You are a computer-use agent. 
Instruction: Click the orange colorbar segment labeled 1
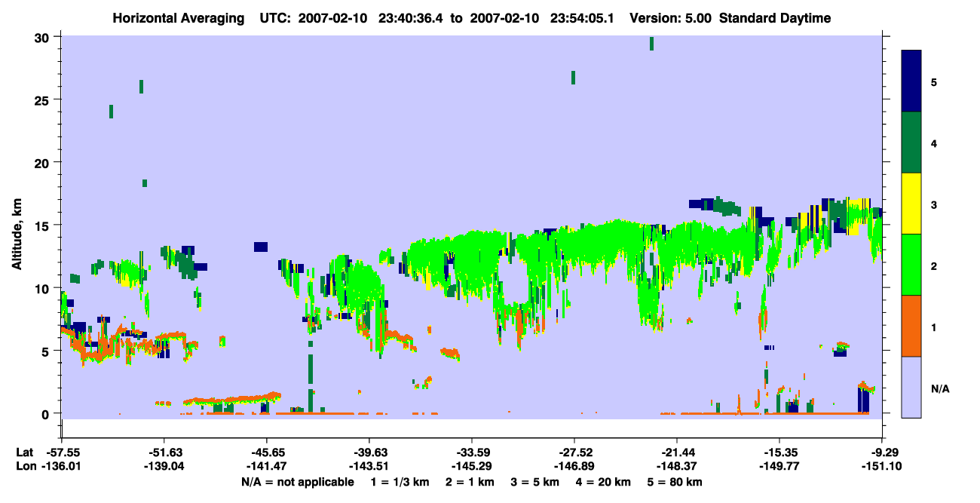click(911, 326)
